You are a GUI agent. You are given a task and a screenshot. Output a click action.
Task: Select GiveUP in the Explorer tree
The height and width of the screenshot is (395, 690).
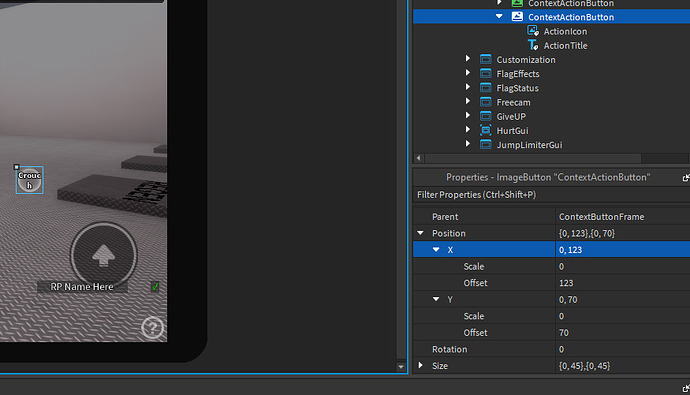click(x=511, y=117)
